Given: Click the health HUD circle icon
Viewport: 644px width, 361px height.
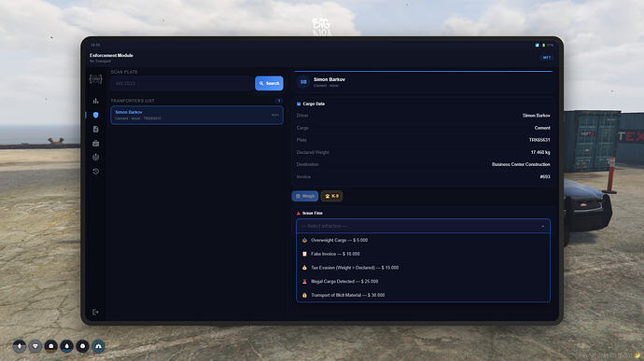Looking at the screenshot, I should tap(19, 346).
